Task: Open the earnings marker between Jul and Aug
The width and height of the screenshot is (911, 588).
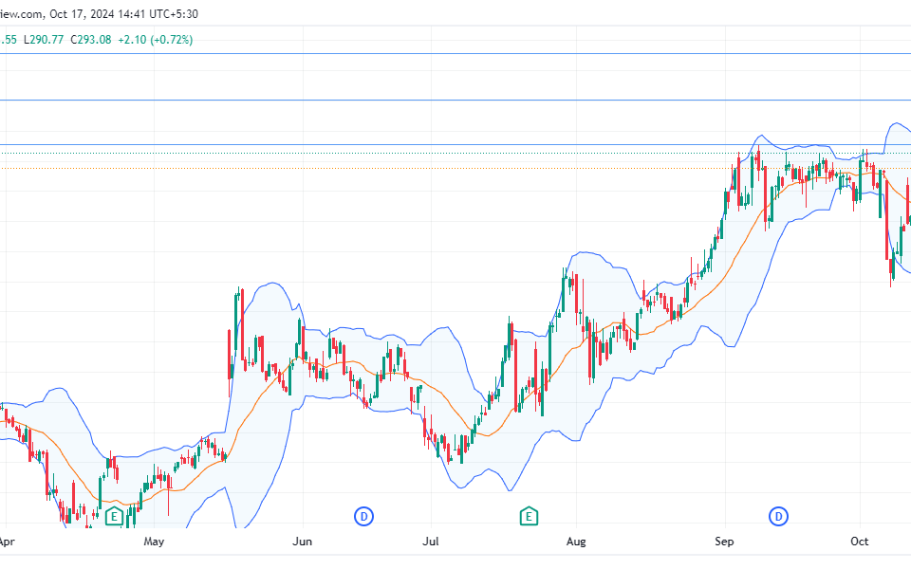Action: (x=529, y=516)
